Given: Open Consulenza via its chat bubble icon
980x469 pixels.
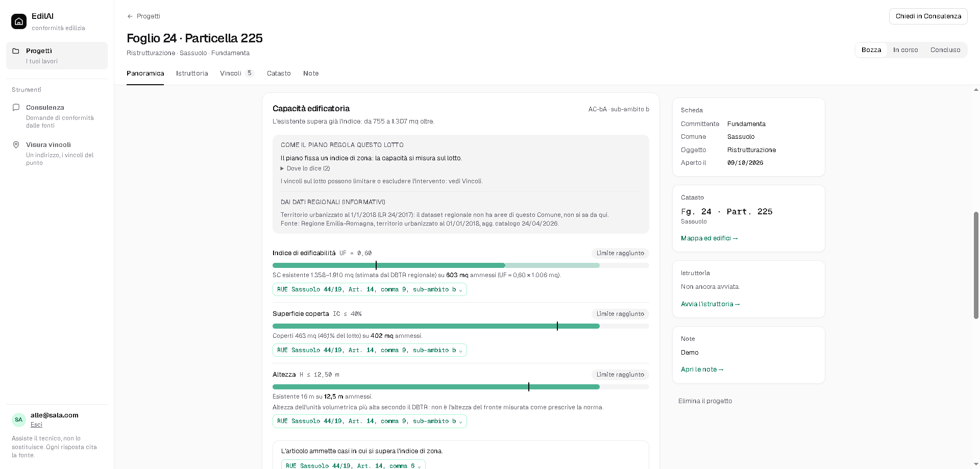Looking at the screenshot, I should coord(16,108).
